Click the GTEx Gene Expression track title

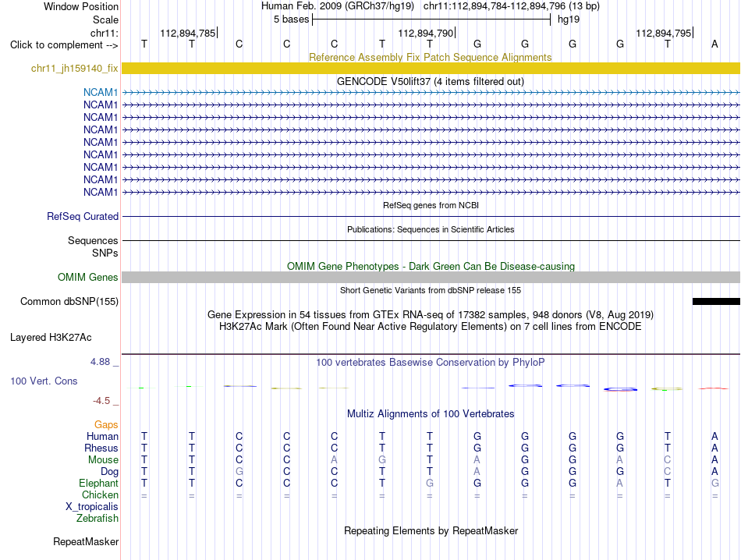point(431,315)
